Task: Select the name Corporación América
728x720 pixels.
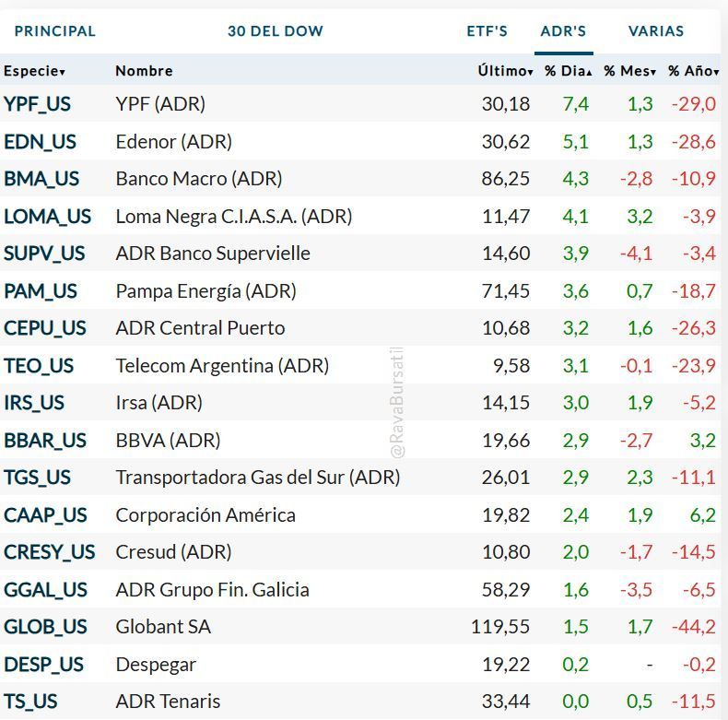Action: (205, 515)
